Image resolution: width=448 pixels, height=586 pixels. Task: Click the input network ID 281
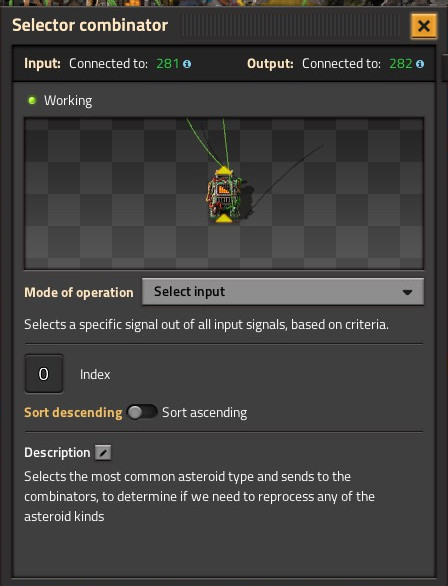(168, 64)
